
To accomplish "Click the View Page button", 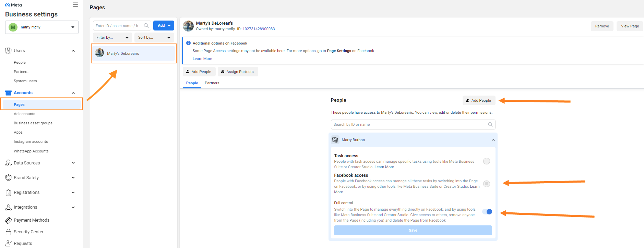I will coord(630,26).
